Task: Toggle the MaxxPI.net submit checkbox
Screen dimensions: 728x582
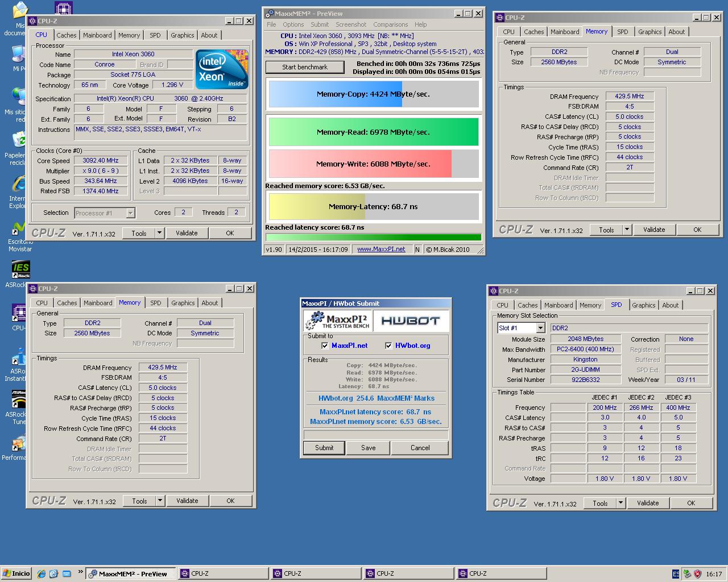Action: [325, 346]
